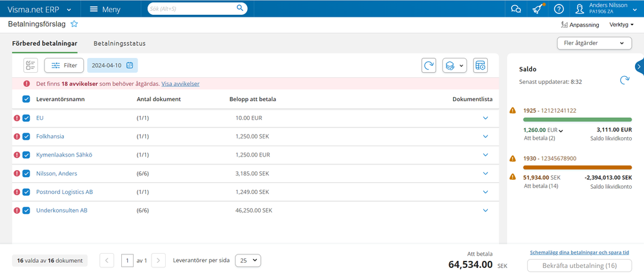Click the error icon on Folkhansia row
This screenshot has height=277, width=644.
pyautogui.click(x=17, y=137)
